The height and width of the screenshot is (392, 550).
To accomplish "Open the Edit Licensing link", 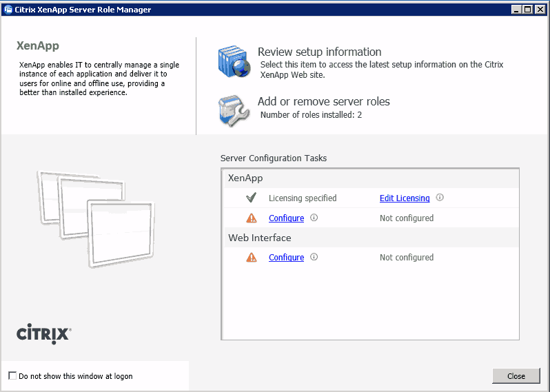I will pos(405,198).
